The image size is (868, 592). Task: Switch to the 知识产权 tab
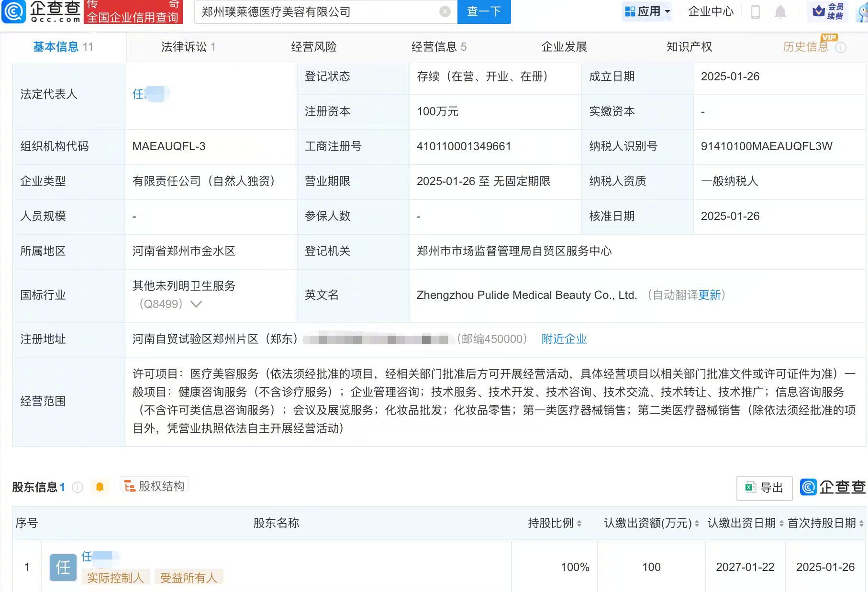pos(689,47)
